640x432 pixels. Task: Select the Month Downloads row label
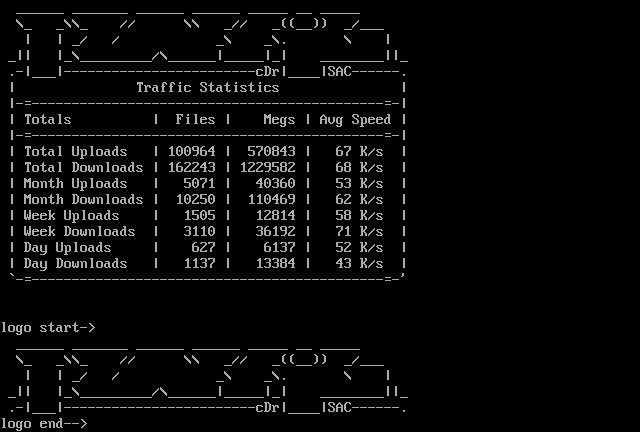tap(84, 200)
